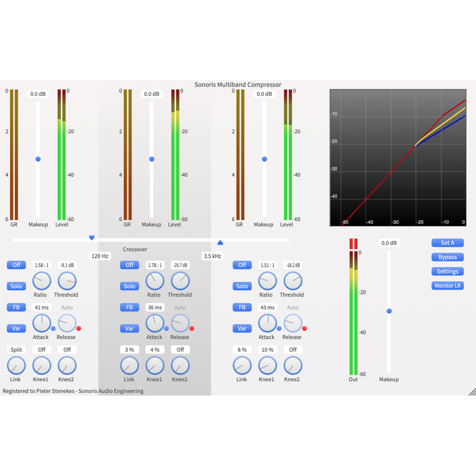Adjust the Ratio knob on the low band
Screen dimensions: 476x476
(41, 280)
